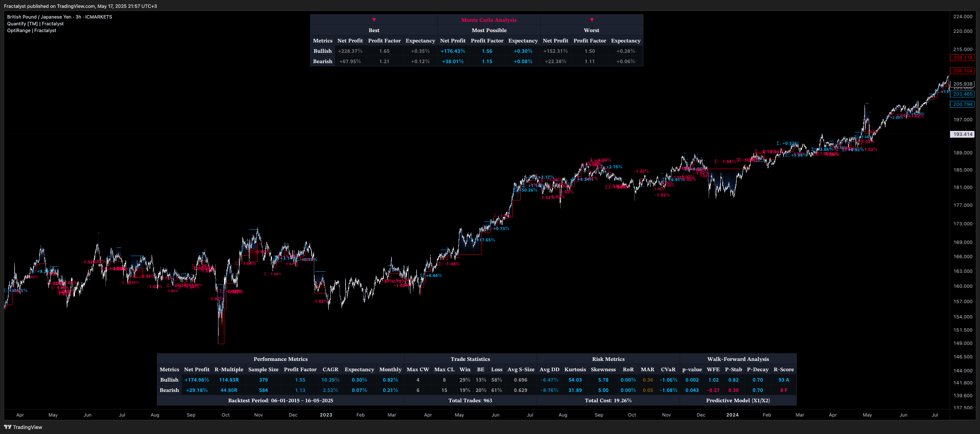
Task: Click the 205.938 current price label
Action: (x=963, y=84)
